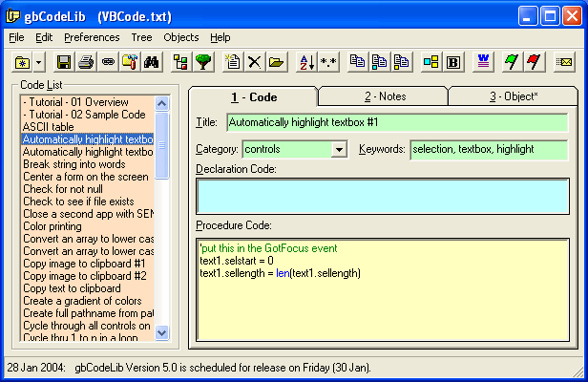
Task: Click inside the Declaration Code box
Action: tap(383, 197)
